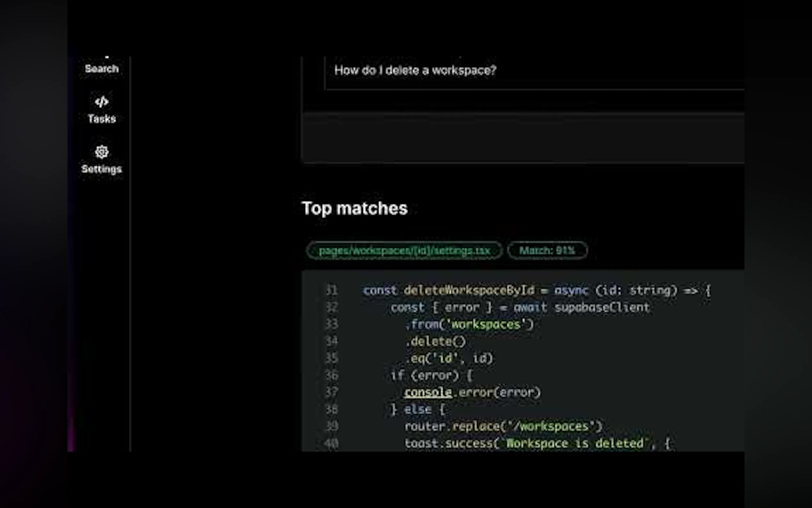Click the Top matches heading
812x508 pixels.
point(355,208)
